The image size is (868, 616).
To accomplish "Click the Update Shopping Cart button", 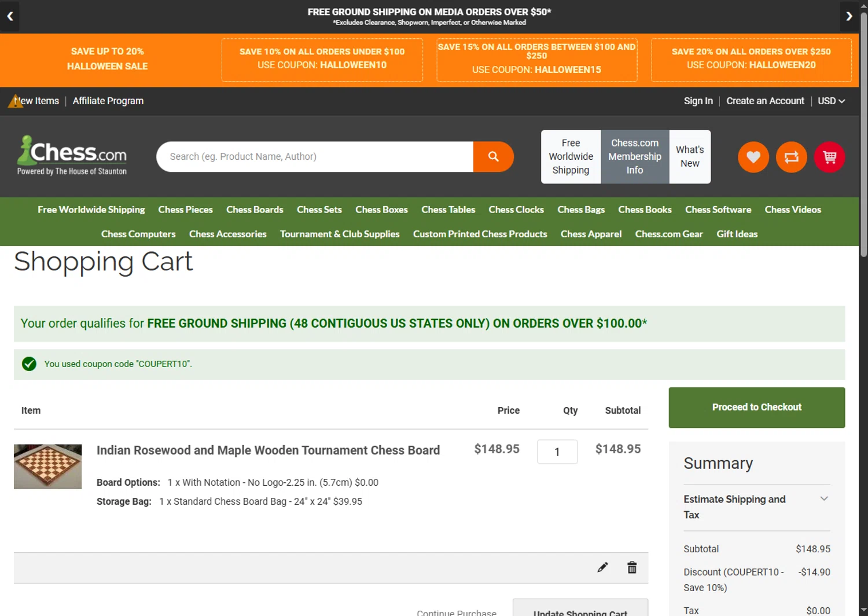I will 580,608.
